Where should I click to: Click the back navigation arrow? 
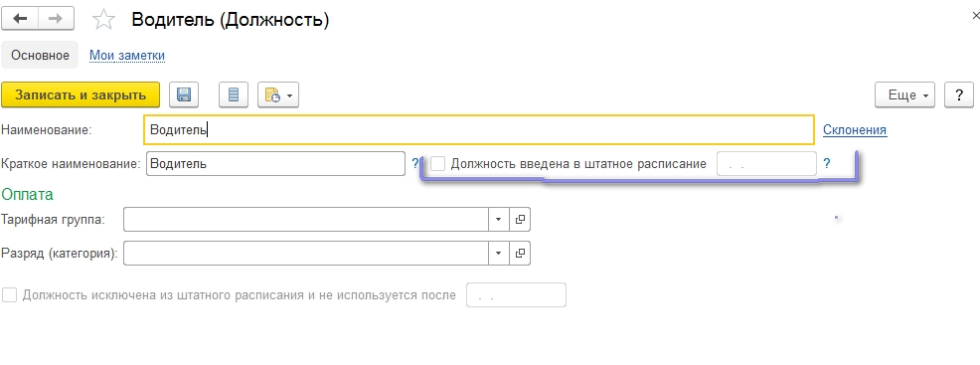[x=20, y=19]
